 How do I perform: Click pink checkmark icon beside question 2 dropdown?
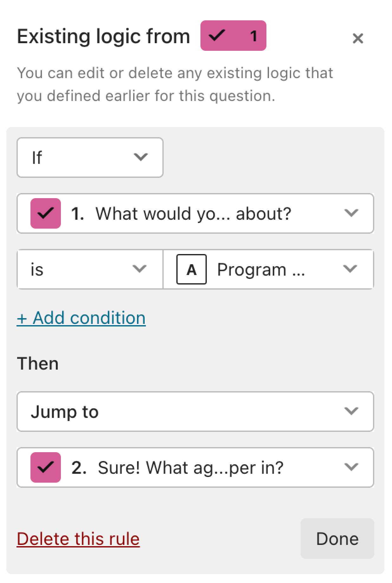pyautogui.click(x=46, y=467)
